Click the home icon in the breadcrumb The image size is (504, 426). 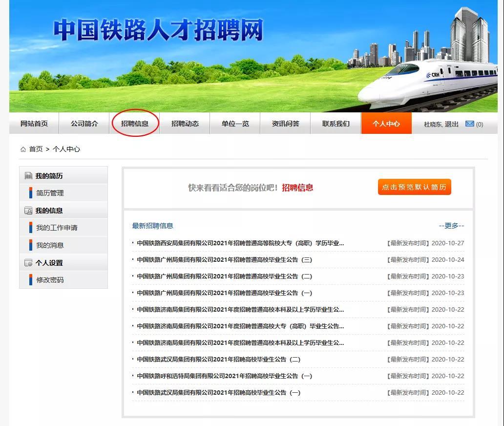(23, 149)
